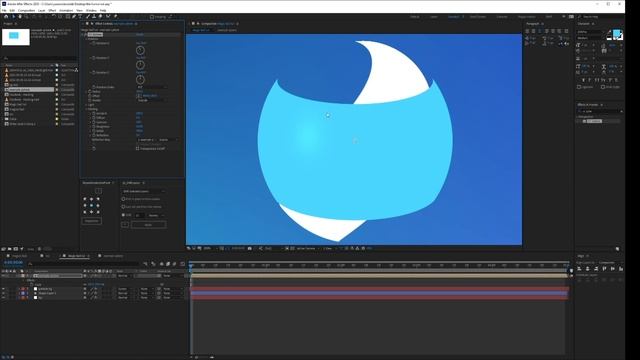Open the viewer magnification dropdown
This screenshot has width=640, height=360.
tap(209, 248)
